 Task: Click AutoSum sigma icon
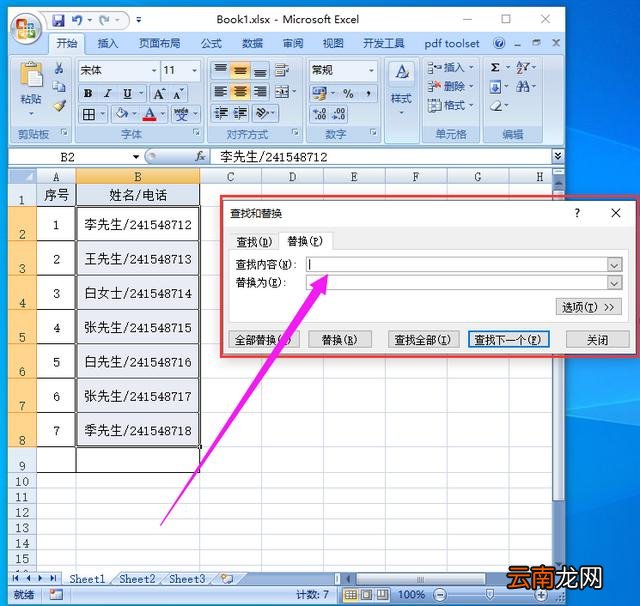pos(495,67)
